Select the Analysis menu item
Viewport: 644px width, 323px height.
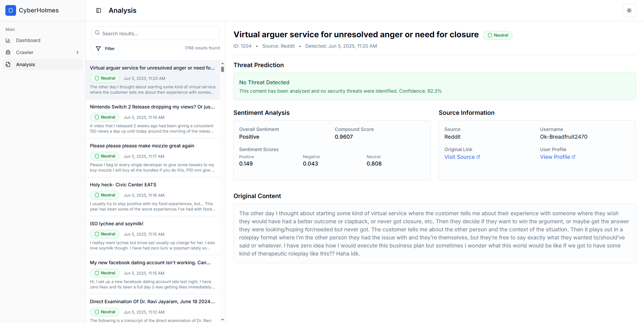coord(43,64)
